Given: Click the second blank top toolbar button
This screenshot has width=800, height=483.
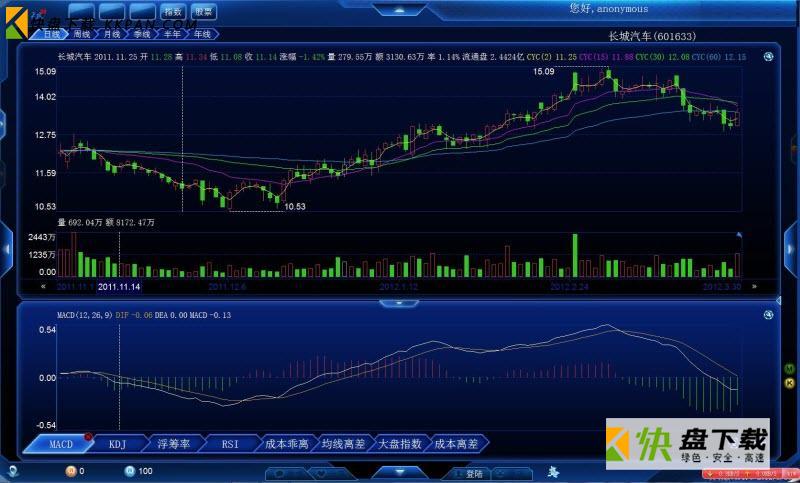Looking at the screenshot, I should (112, 12).
